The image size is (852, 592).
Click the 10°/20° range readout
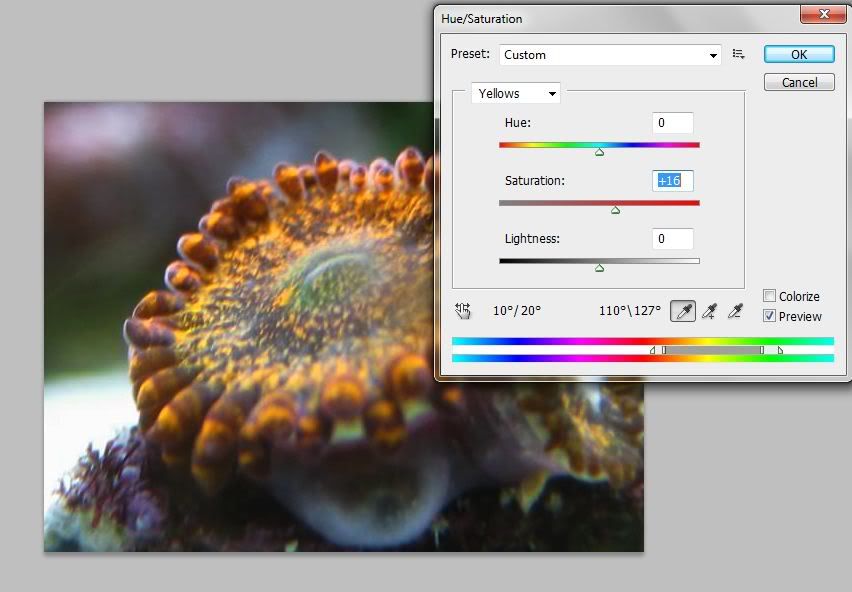(x=517, y=311)
